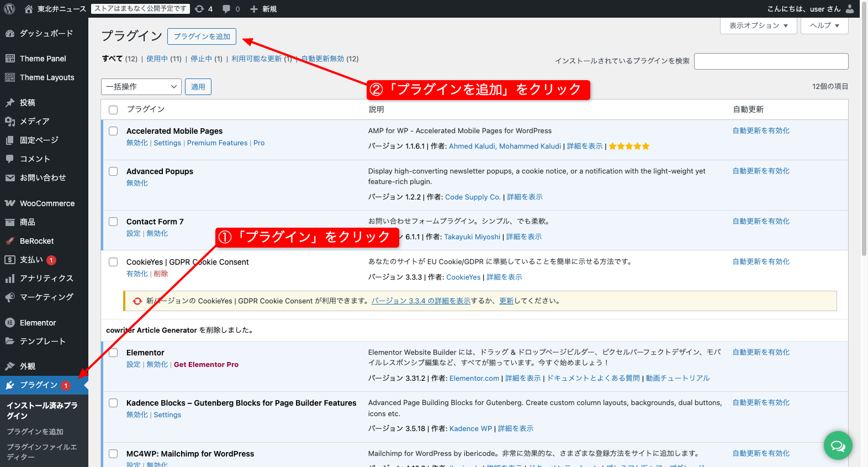Open アナリティクス chart icon
The image size is (868, 467).
(x=10, y=279)
